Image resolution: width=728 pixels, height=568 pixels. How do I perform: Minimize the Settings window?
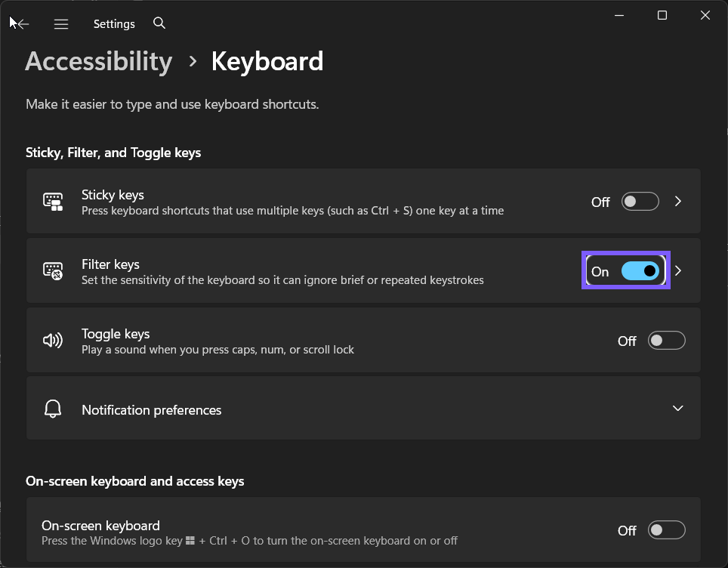click(x=619, y=15)
